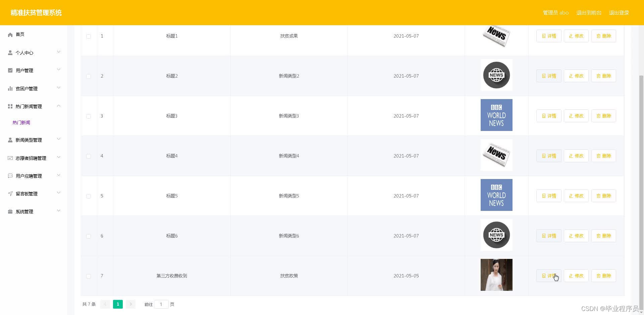Delete the row 标题2
Screen dimensions: 644x315
[603, 76]
